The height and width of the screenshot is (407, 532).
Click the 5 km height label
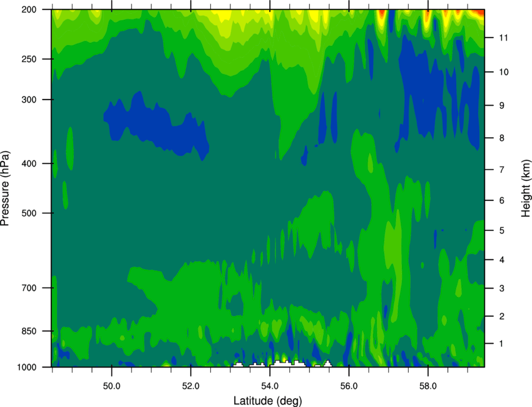(x=502, y=231)
